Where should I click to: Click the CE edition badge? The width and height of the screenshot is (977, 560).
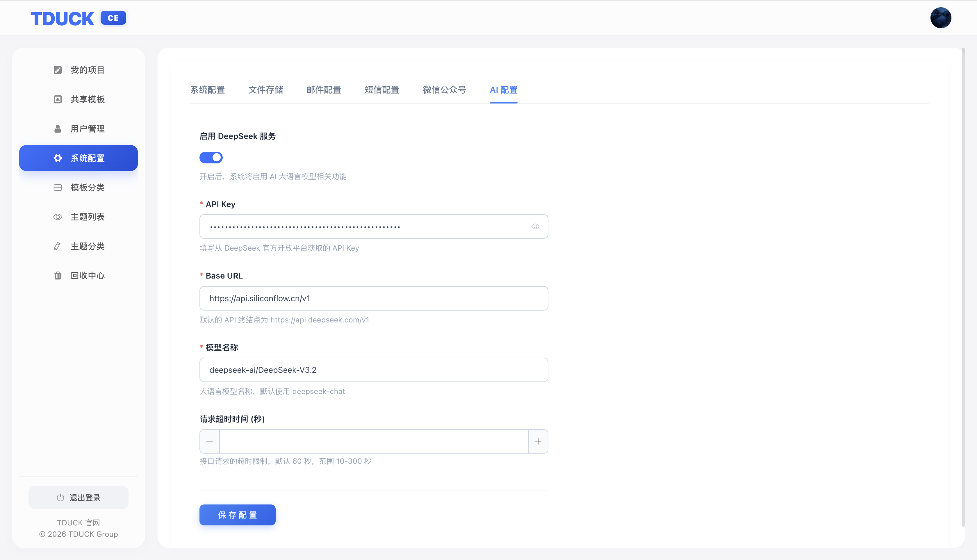point(113,18)
